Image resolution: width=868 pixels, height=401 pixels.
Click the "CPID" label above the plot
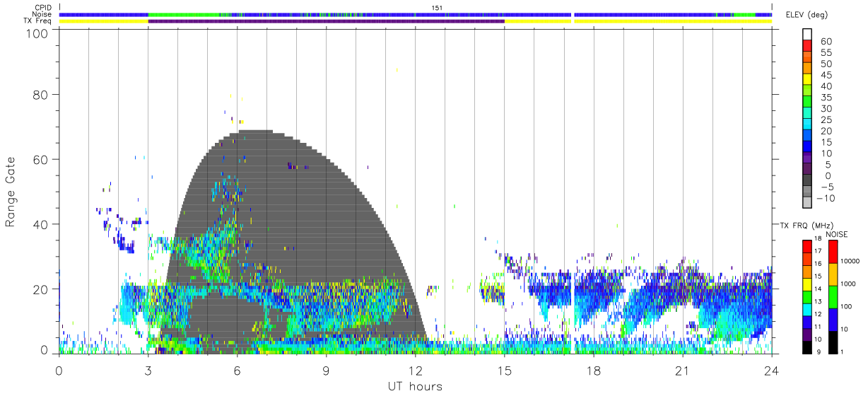(x=44, y=8)
